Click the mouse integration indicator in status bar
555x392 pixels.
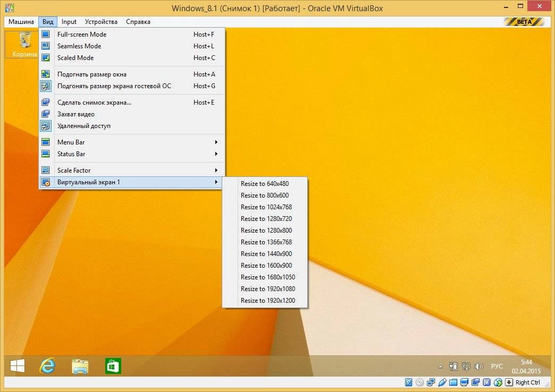pyautogui.click(x=498, y=382)
